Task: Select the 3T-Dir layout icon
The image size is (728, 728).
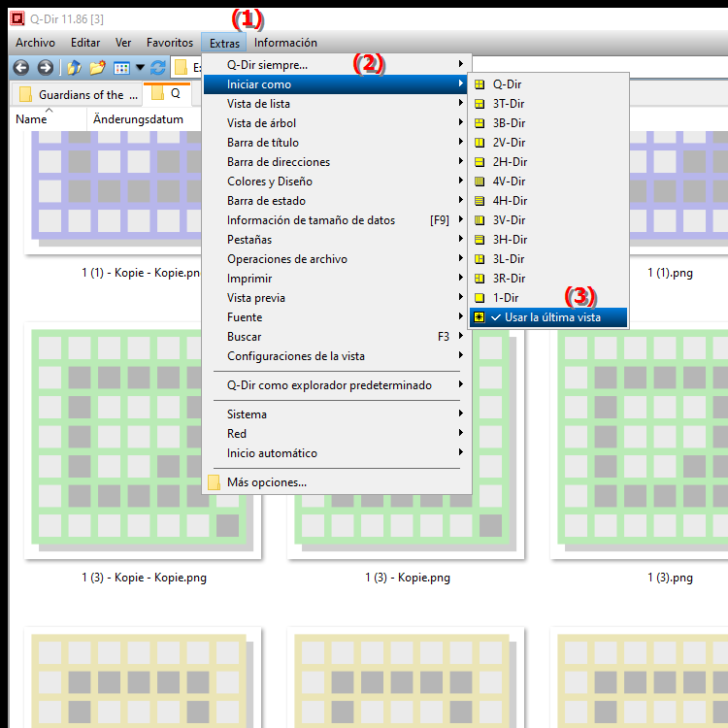Action: [480, 104]
